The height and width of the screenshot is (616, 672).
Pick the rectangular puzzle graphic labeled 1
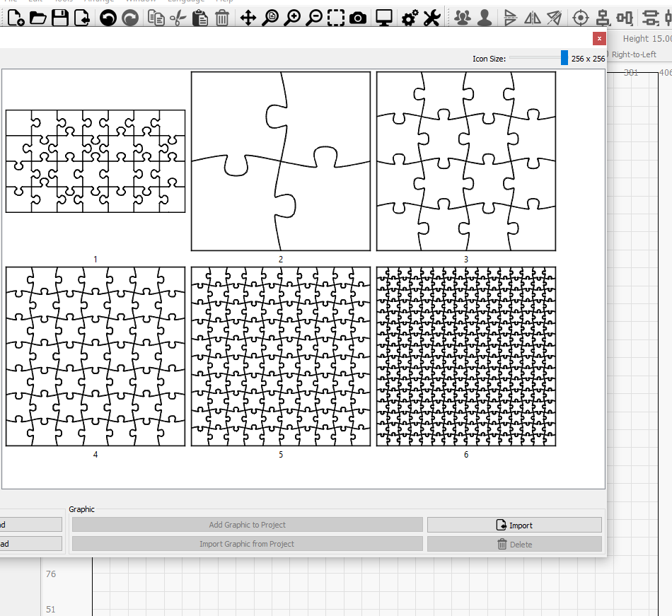coord(95,161)
